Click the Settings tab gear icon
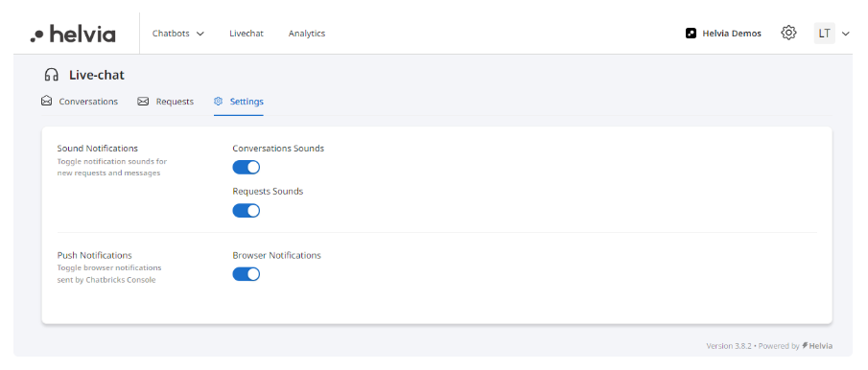The height and width of the screenshot is (370, 868). [x=218, y=102]
